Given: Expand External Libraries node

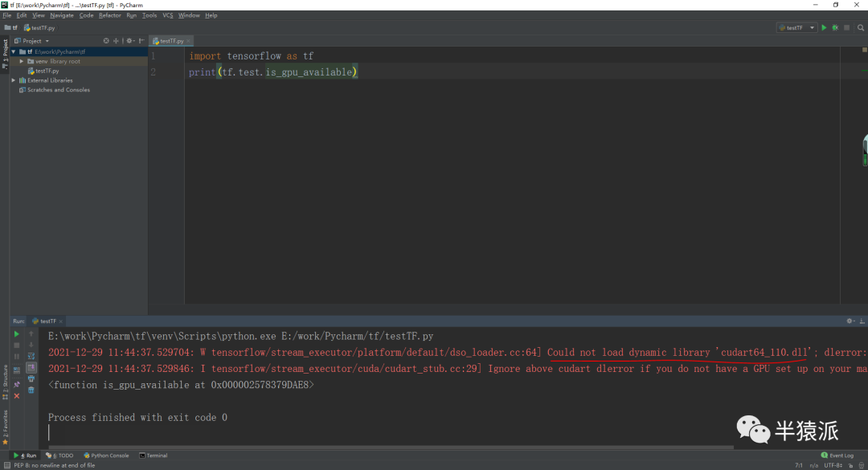Looking at the screenshot, I should 14,80.
